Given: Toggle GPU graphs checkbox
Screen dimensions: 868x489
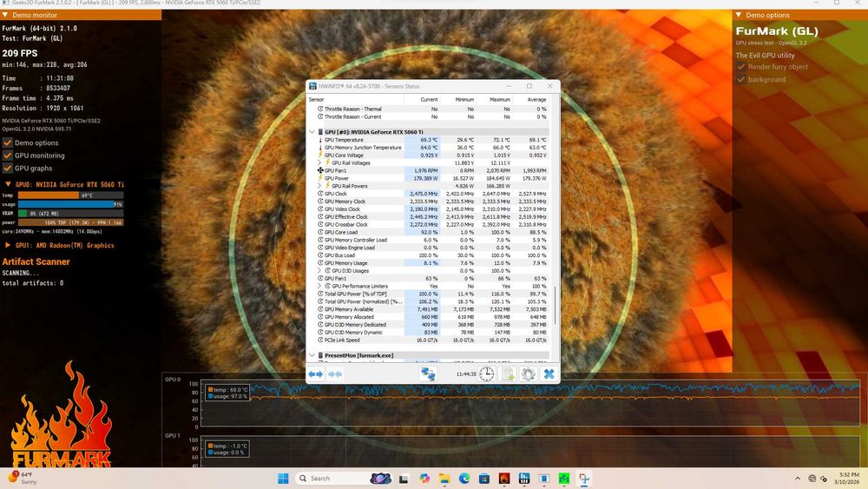Looking at the screenshot, I should point(7,169).
